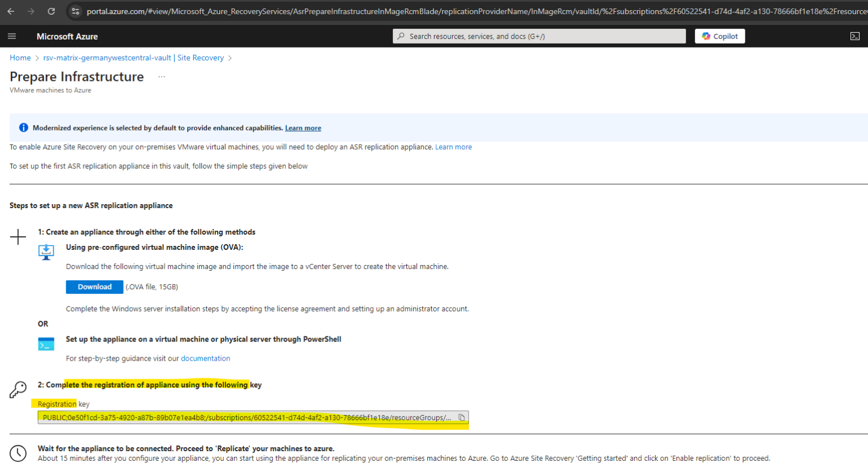Click the clock icon beside the wait step
868x476 pixels.
[18, 453]
